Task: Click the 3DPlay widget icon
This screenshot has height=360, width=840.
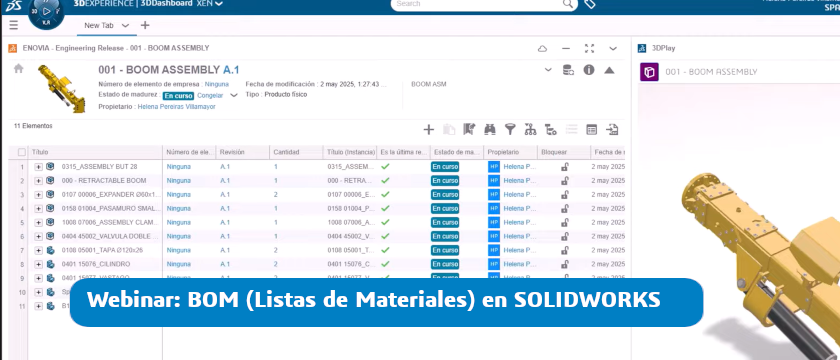Action: tap(642, 48)
